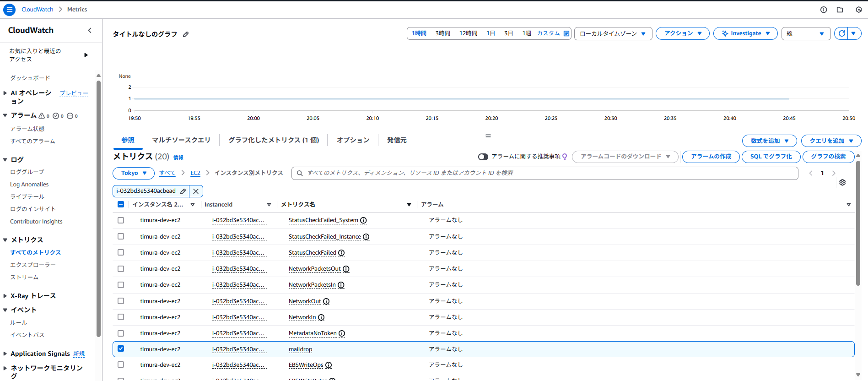The width and height of the screenshot is (868, 381).
Task: Open table settings gear icon
Action: (x=842, y=182)
